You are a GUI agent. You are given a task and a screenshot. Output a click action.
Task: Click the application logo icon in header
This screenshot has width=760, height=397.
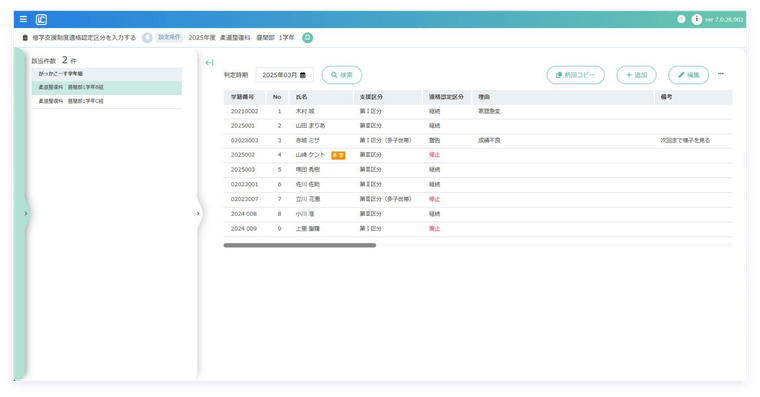click(x=41, y=19)
